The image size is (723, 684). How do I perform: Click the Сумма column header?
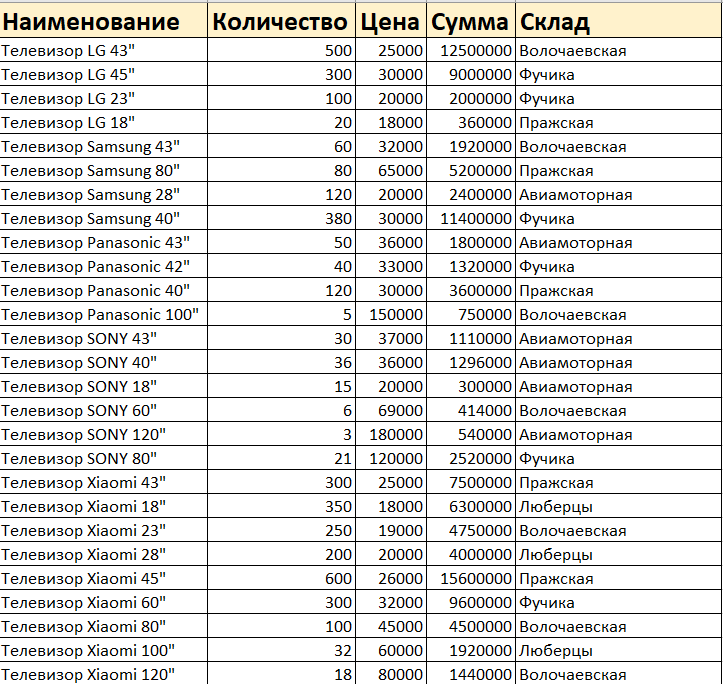(x=471, y=21)
